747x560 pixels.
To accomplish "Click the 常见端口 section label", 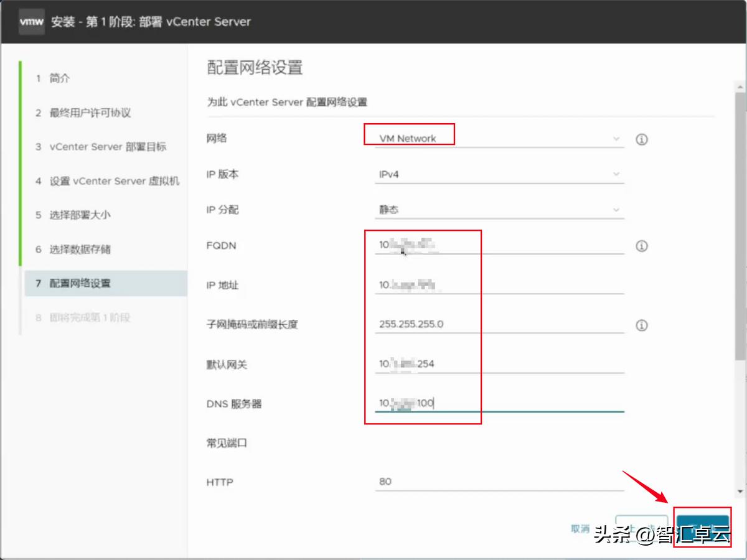I will point(227,444).
